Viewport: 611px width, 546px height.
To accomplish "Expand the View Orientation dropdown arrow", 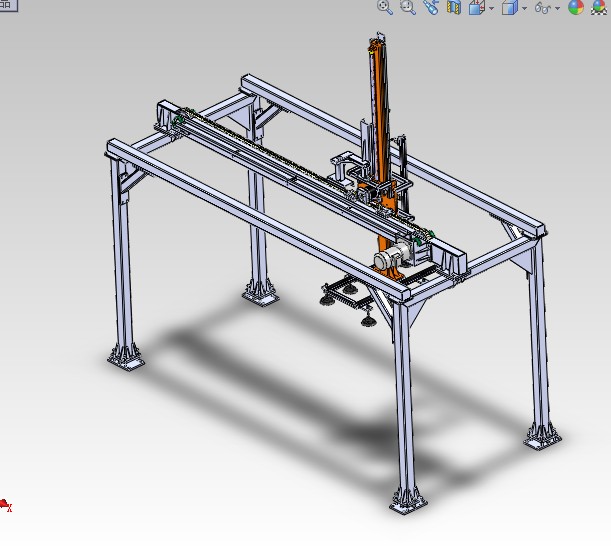I will point(491,8).
